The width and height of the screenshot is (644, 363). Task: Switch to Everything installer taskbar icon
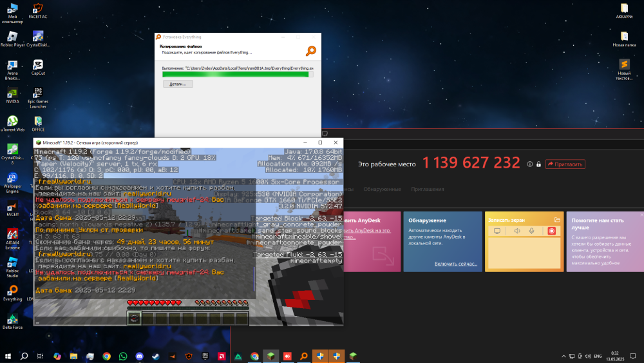tap(303, 356)
